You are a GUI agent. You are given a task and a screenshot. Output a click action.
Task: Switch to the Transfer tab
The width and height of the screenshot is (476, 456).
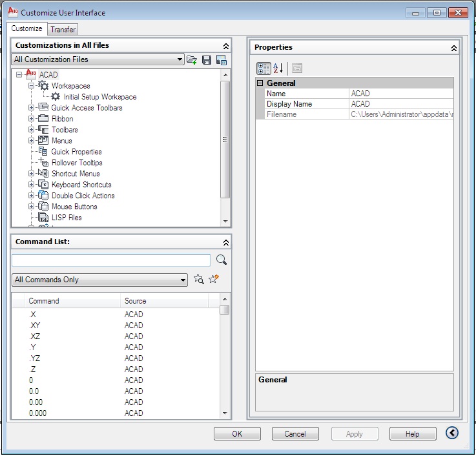[63, 30]
